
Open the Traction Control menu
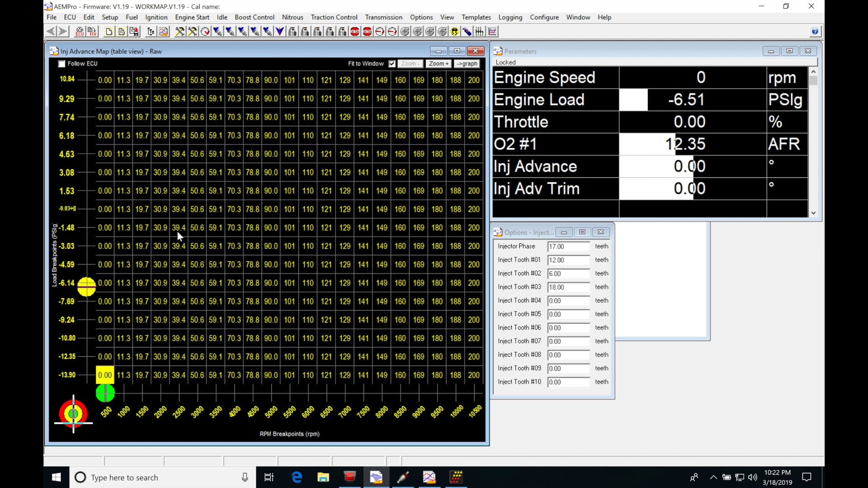(x=334, y=17)
